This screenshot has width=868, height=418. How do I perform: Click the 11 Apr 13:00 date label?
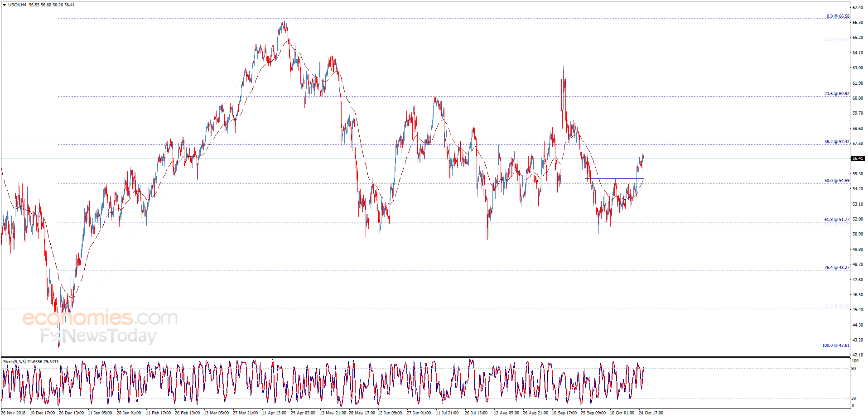coord(274,413)
